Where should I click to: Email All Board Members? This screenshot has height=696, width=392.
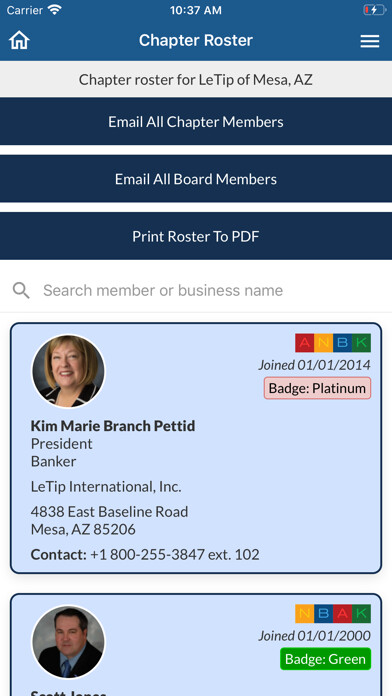tap(196, 179)
